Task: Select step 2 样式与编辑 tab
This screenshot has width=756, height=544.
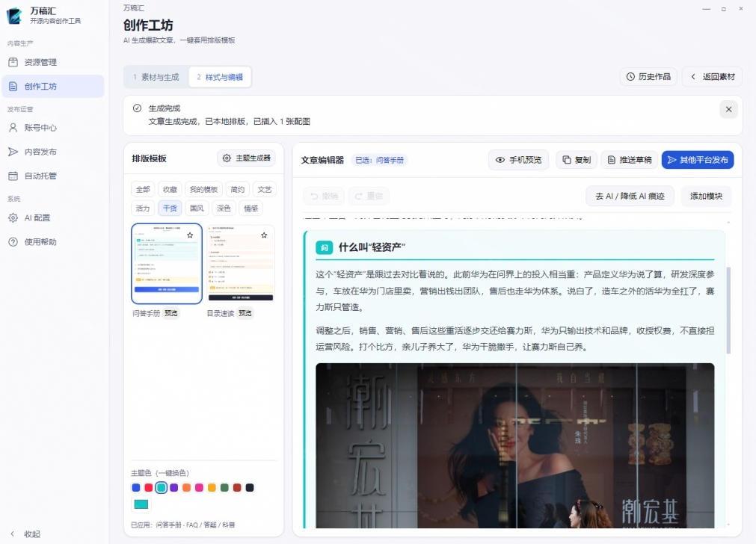Action: click(220, 77)
